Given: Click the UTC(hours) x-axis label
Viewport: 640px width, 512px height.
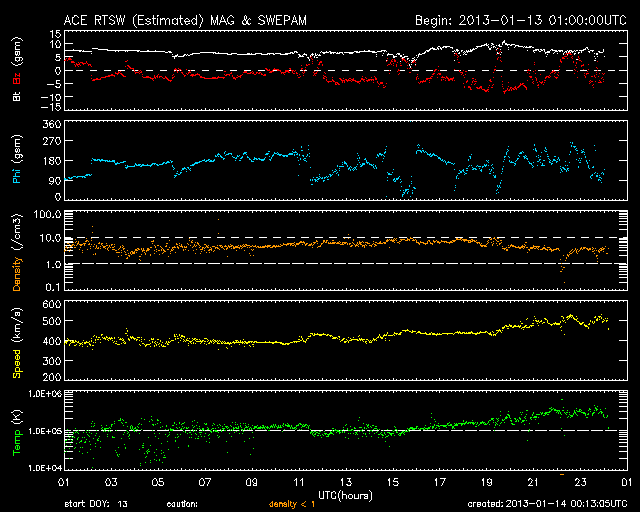Looking at the screenshot, I should point(345,496).
